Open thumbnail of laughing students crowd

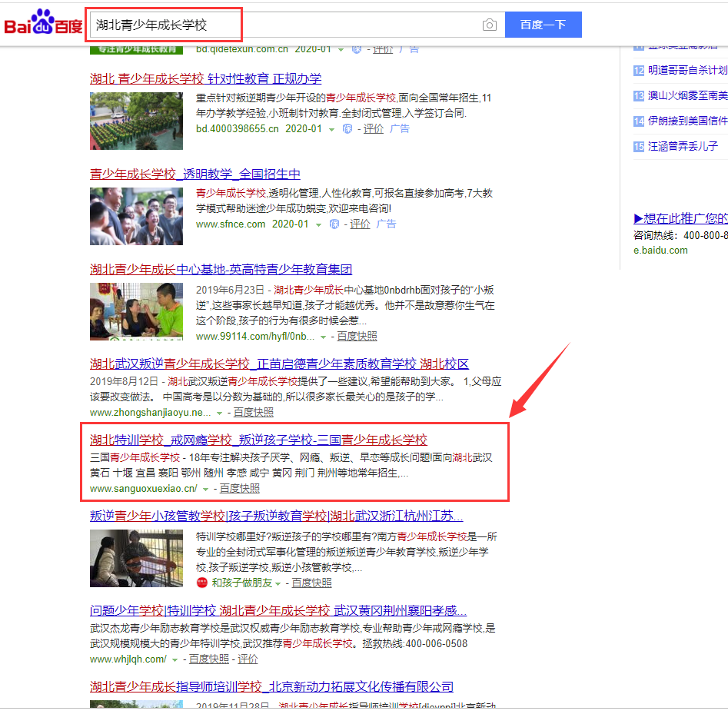point(137,216)
